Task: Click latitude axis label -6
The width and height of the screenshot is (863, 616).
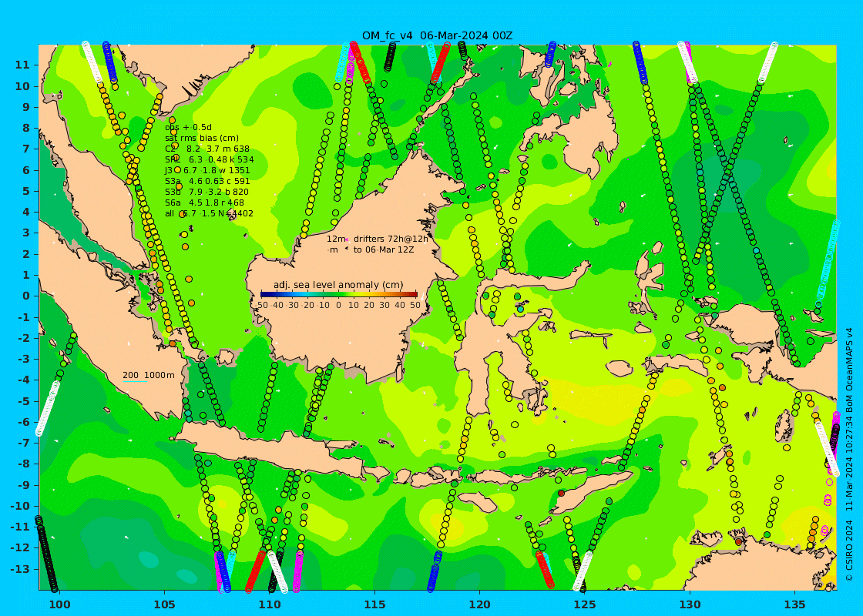Action: tap(24, 422)
